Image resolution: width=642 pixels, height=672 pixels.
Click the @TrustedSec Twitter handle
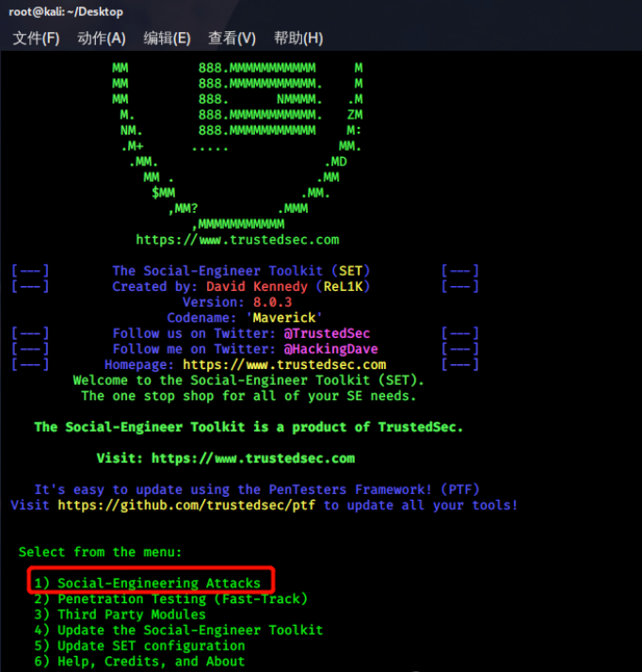[327, 333]
